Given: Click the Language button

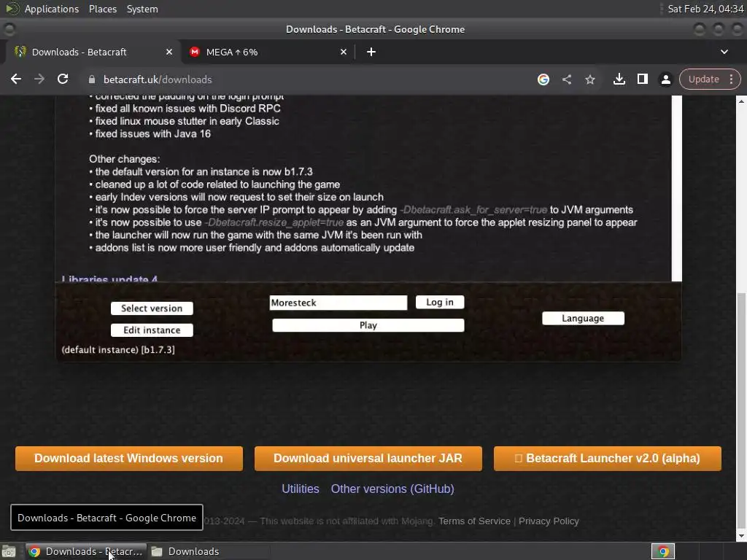Looking at the screenshot, I should click(583, 319).
